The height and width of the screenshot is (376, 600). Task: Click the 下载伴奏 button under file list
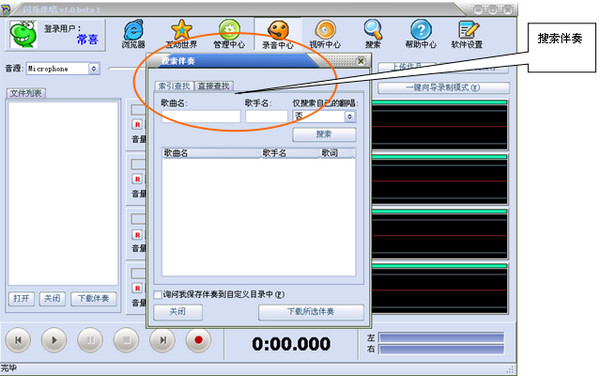(93, 298)
